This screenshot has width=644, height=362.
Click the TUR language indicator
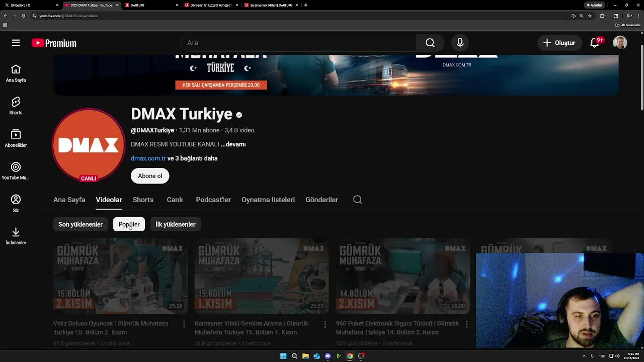click(x=602, y=356)
